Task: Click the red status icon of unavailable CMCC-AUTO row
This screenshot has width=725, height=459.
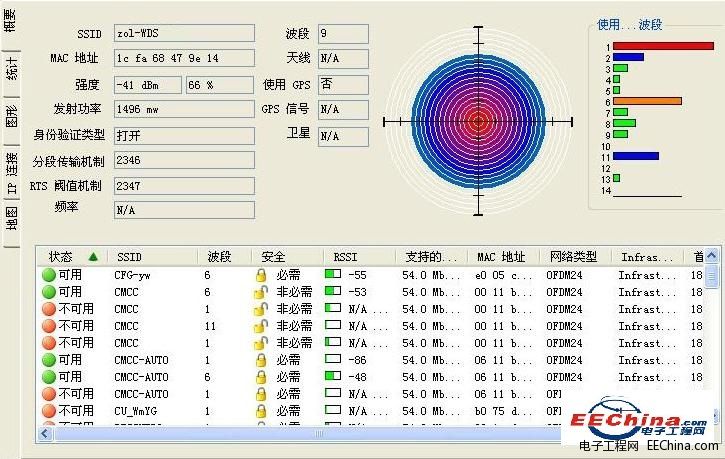Action: (x=49, y=394)
